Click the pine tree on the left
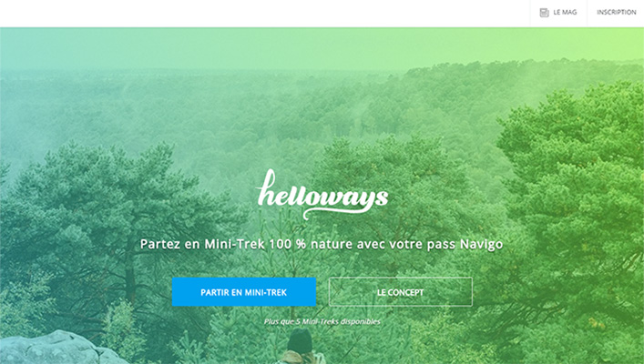This screenshot has height=364, width=644. [x=103, y=213]
